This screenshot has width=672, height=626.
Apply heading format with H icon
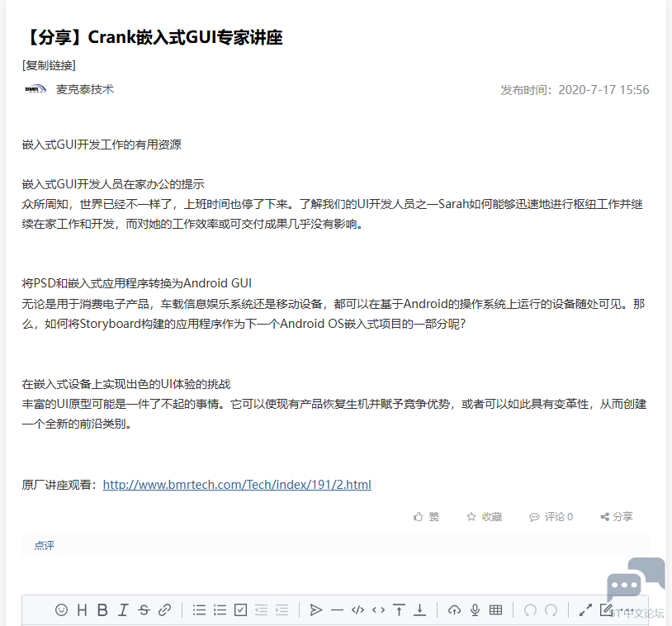coord(82,609)
